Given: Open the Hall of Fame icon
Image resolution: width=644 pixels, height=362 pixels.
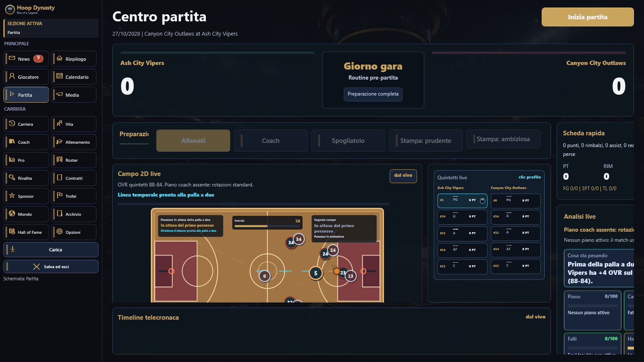Looking at the screenshot, I should pyautogui.click(x=12, y=232).
